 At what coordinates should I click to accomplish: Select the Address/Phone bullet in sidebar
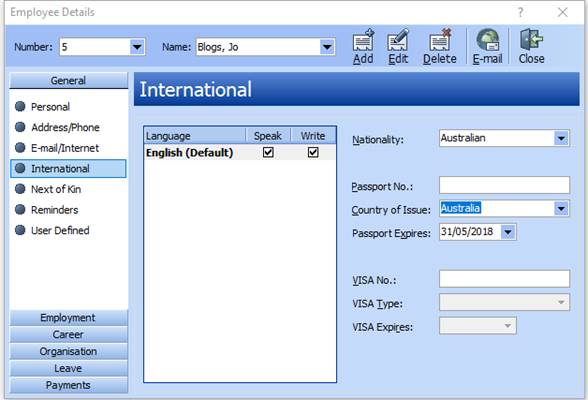click(20, 127)
